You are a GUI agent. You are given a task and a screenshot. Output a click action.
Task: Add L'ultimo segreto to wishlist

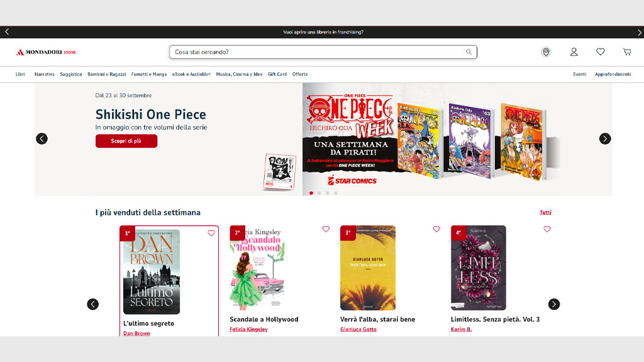(x=211, y=233)
